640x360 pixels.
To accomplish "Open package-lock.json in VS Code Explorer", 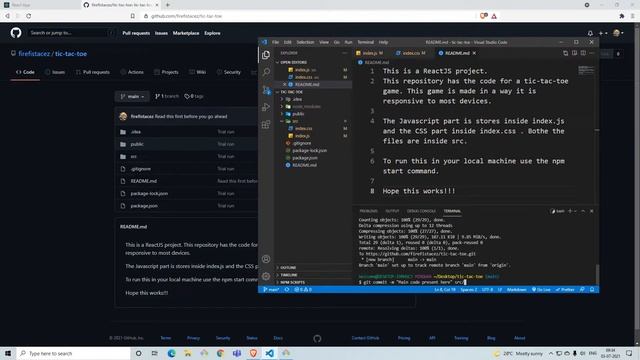I will point(309,151).
